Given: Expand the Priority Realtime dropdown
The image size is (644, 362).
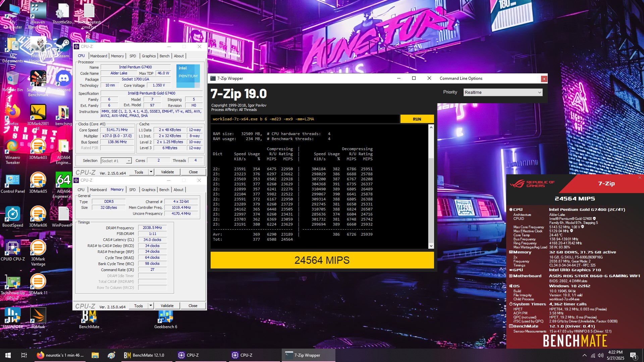Looking at the screenshot, I should tap(503, 92).
